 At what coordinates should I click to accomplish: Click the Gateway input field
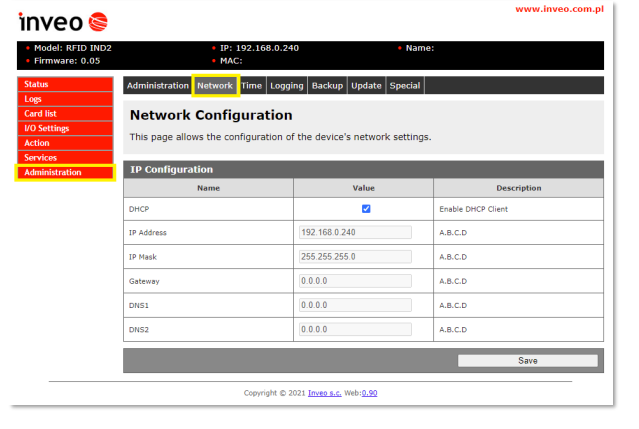point(355,281)
